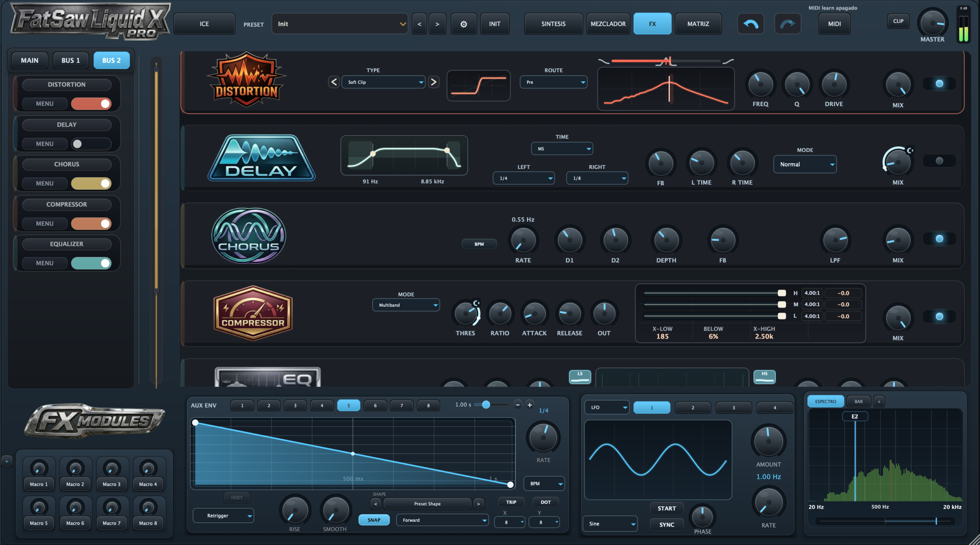
Task: Increase AUX ENV time with plus icon
Action: pos(530,405)
